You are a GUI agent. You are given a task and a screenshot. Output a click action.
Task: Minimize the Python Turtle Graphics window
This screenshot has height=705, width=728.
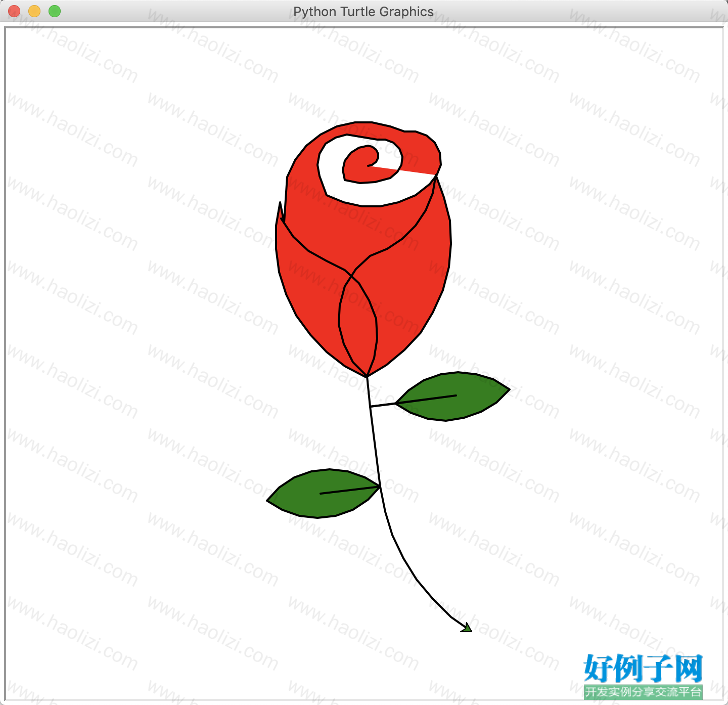tap(34, 11)
